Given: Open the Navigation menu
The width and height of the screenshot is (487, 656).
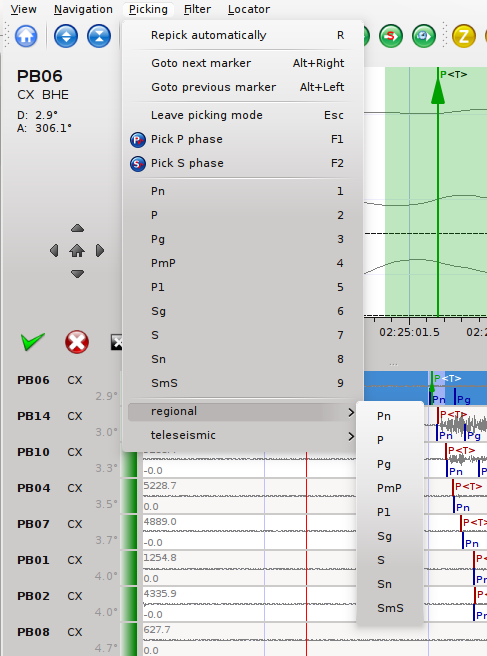Looking at the screenshot, I should pos(83,9).
